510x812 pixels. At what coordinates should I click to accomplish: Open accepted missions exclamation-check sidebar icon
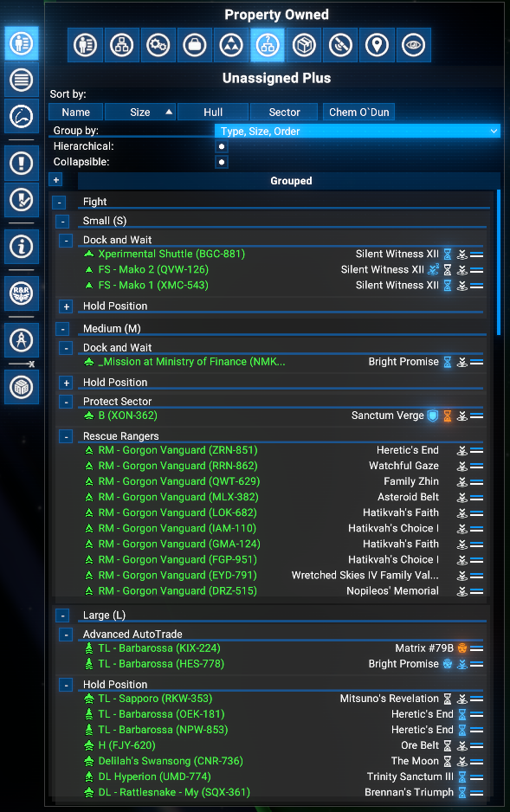pyautogui.click(x=22, y=200)
